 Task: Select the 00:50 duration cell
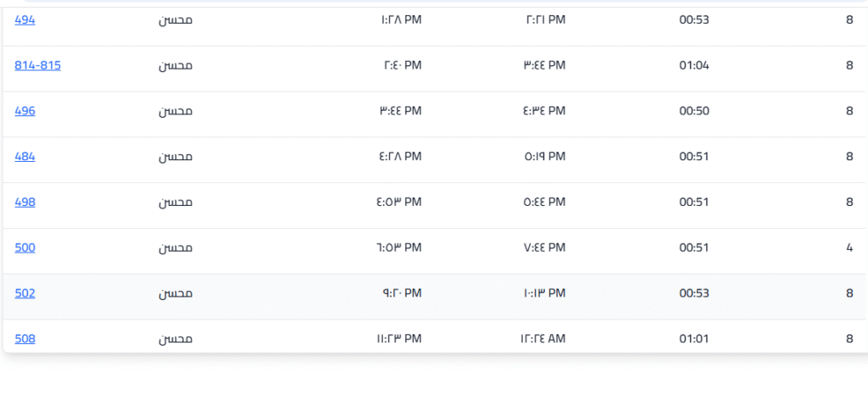(694, 110)
